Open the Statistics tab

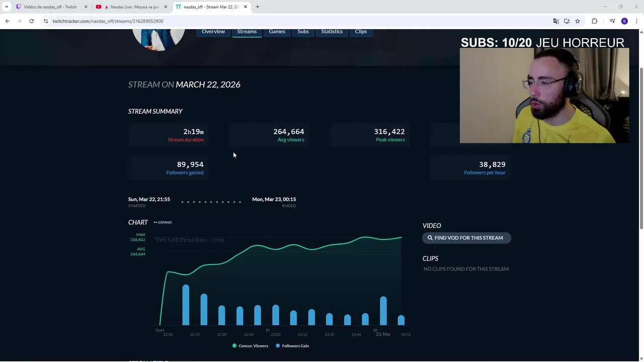tap(332, 32)
